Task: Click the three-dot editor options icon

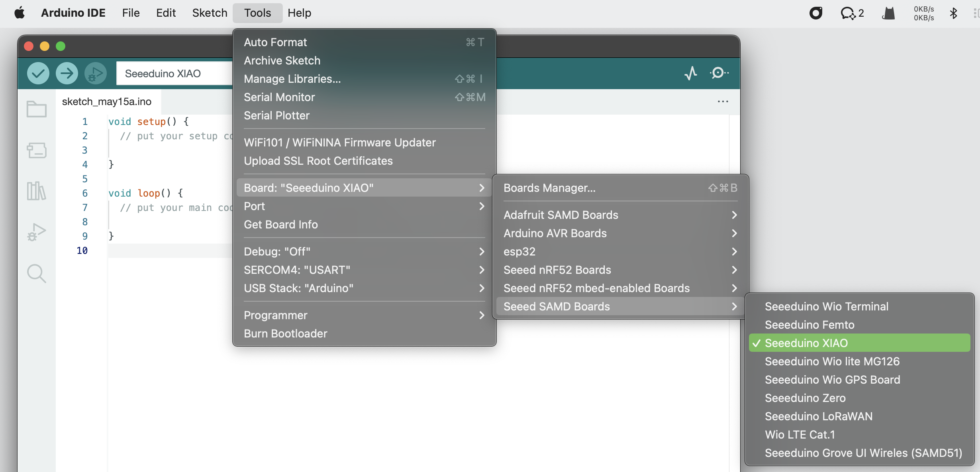Action: [723, 101]
